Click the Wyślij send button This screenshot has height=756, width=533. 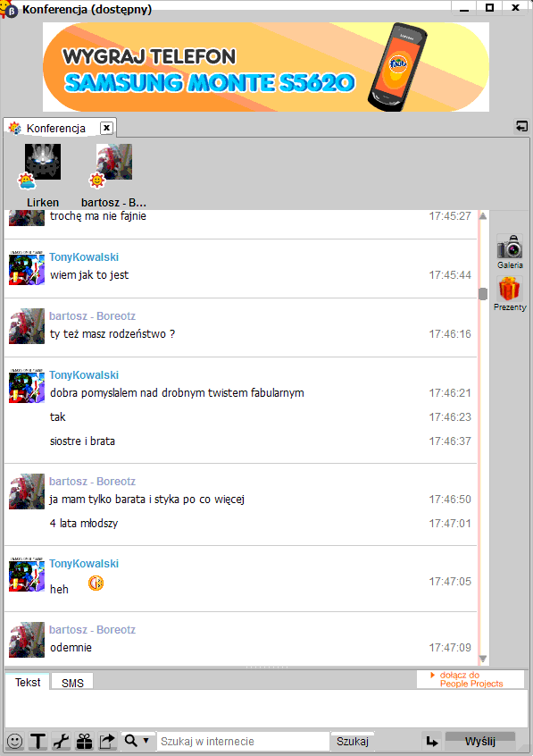click(480, 741)
